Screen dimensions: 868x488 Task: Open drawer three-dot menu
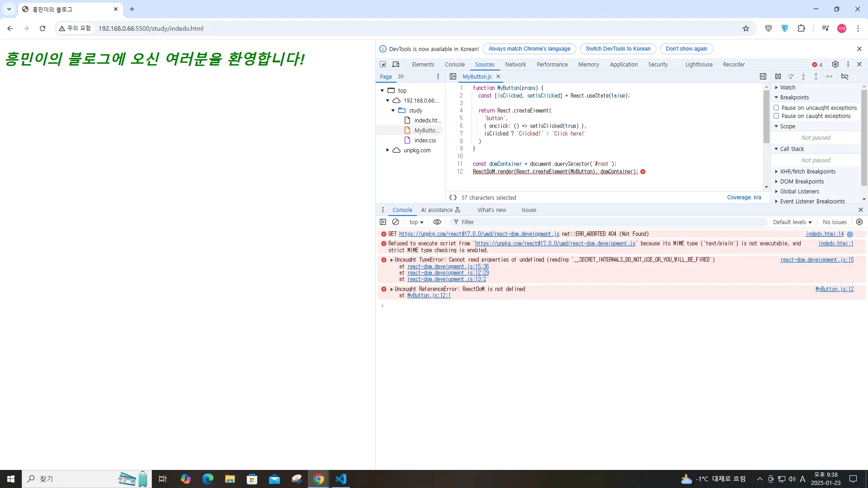[x=383, y=210]
